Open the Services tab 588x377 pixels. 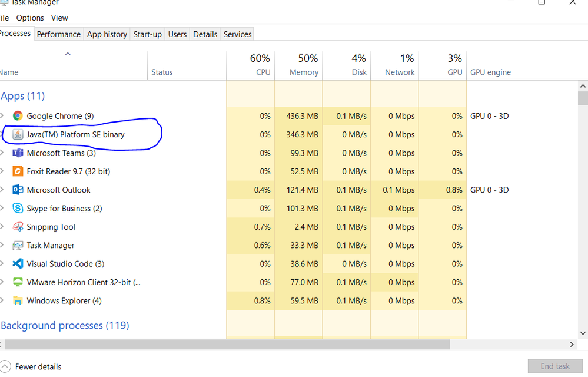pos(237,34)
